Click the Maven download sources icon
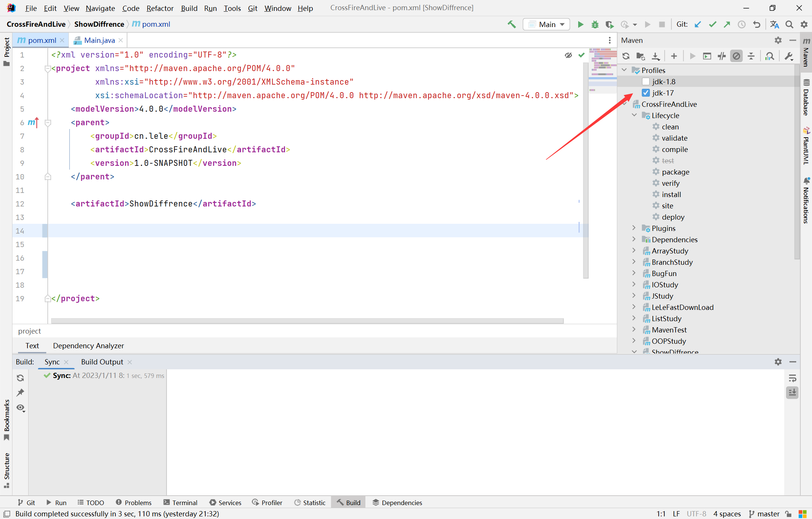Screen dimensions: 812x519 [656, 55]
